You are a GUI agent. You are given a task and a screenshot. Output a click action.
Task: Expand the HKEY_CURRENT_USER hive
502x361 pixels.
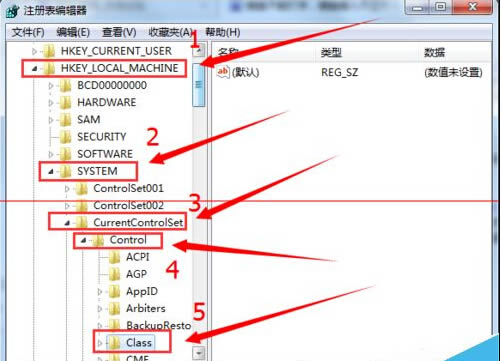34,51
